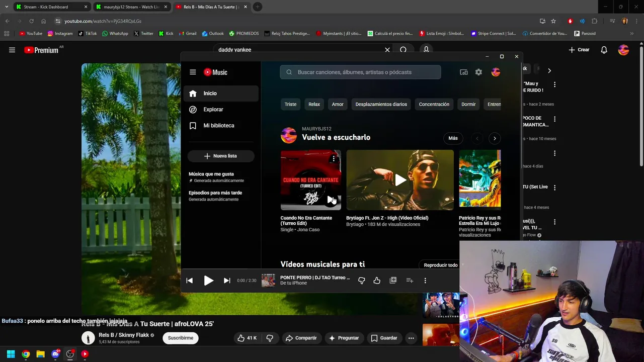Dislike the PONTE PERRO track
Viewport: 644px width, 362px height.
click(361, 281)
